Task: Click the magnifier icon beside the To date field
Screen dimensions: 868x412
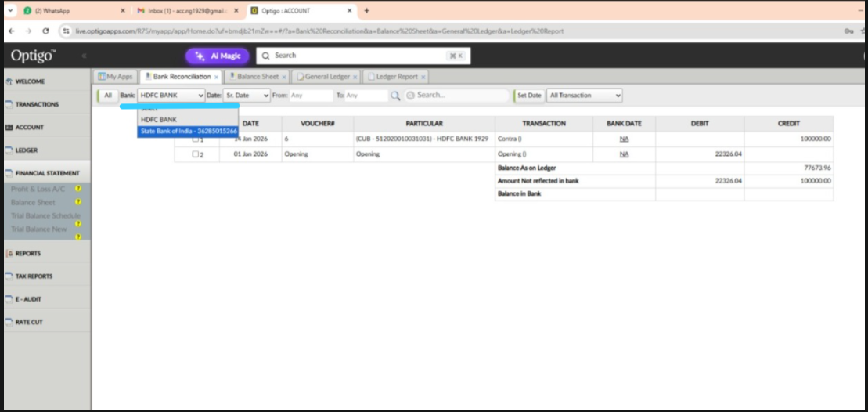Action: coord(395,96)
